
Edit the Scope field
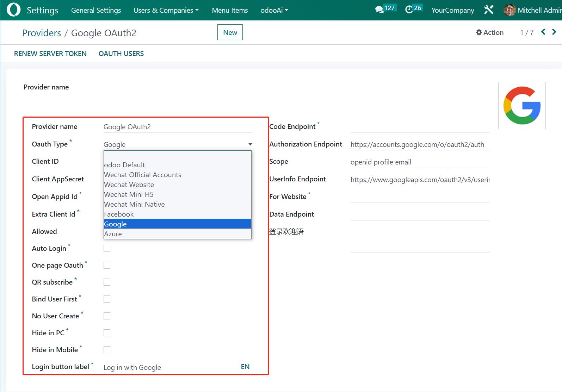pyautogui.click(x=420, y=162)
